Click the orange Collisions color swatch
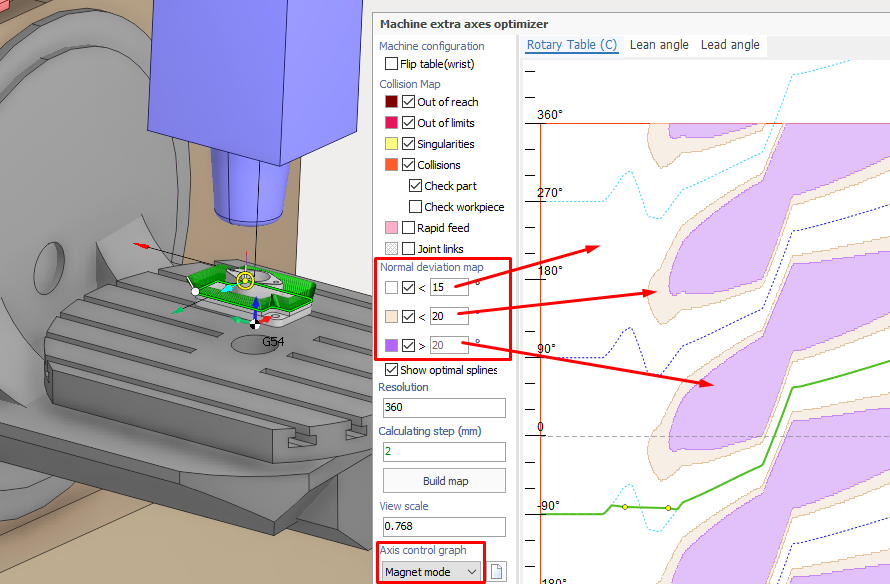The image size is (890, 584). point(391,165)
